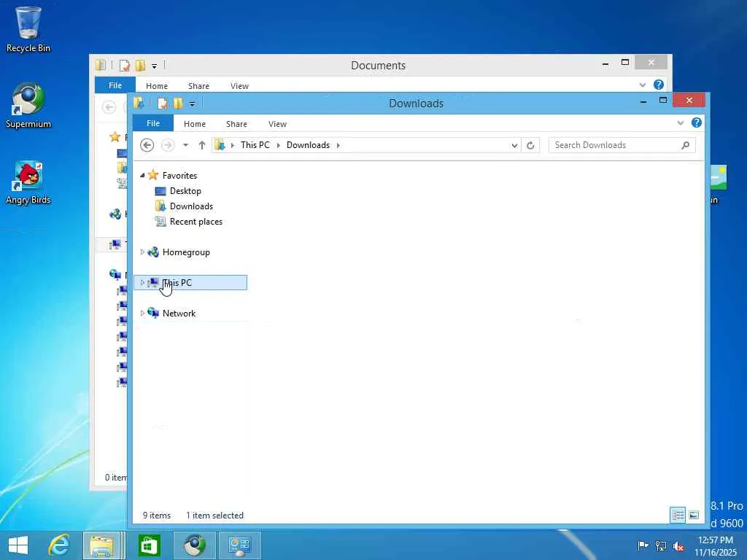Select Desktop under Favorites
747x560 pixels.
185,191
